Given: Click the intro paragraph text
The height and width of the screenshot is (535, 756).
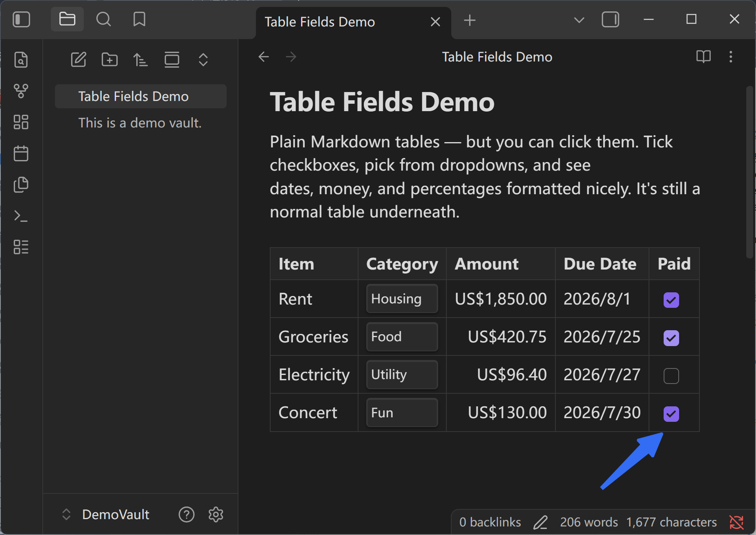Looking at the screenshot, I should pos(485,177).
